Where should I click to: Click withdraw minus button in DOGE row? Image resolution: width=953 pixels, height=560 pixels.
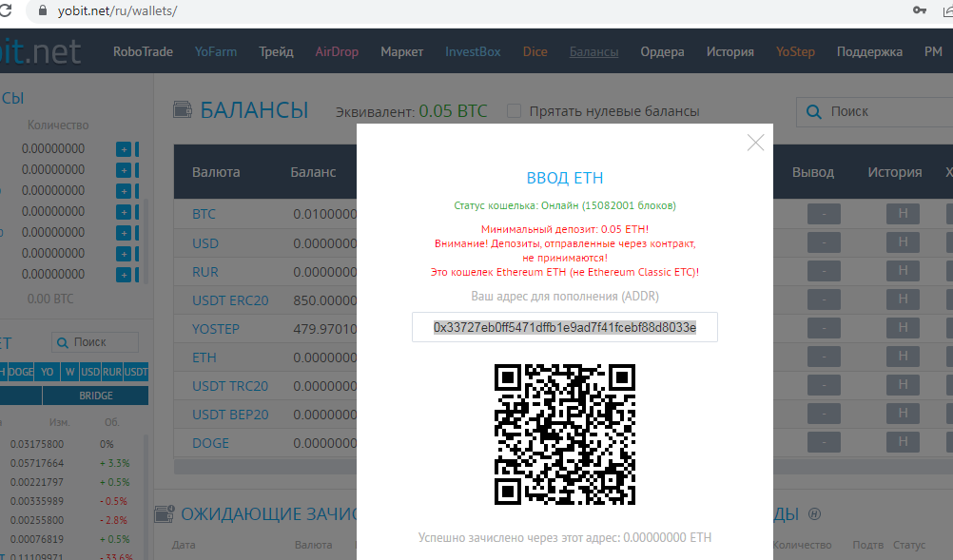click(824, 442)
